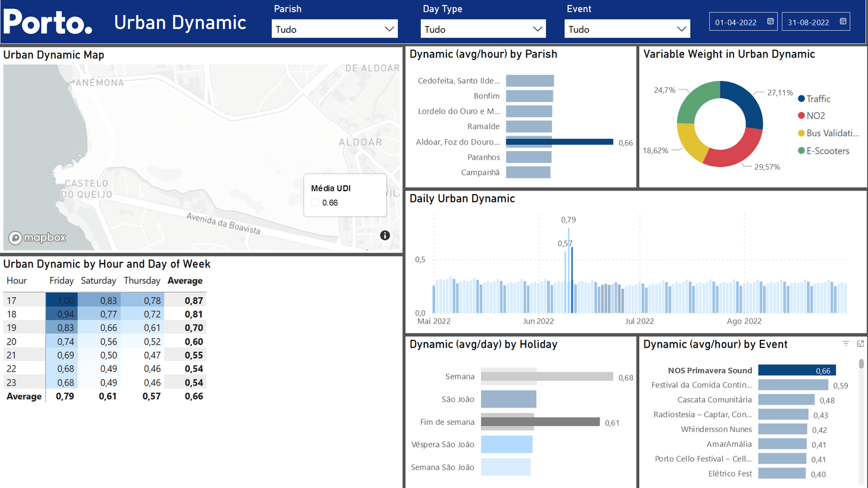Sort table by the Friday column header
The width and height of the screenshot is (868, 488).
pos(61,281)
